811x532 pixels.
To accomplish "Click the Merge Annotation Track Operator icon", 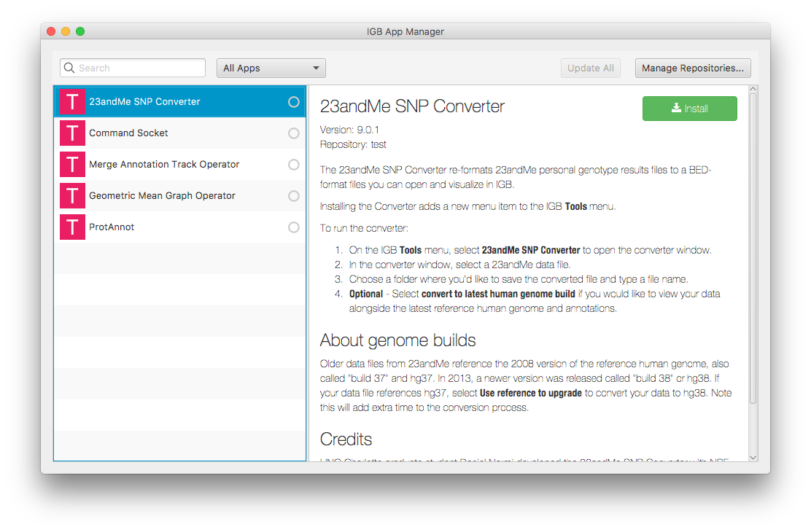I will pos(72,165).
